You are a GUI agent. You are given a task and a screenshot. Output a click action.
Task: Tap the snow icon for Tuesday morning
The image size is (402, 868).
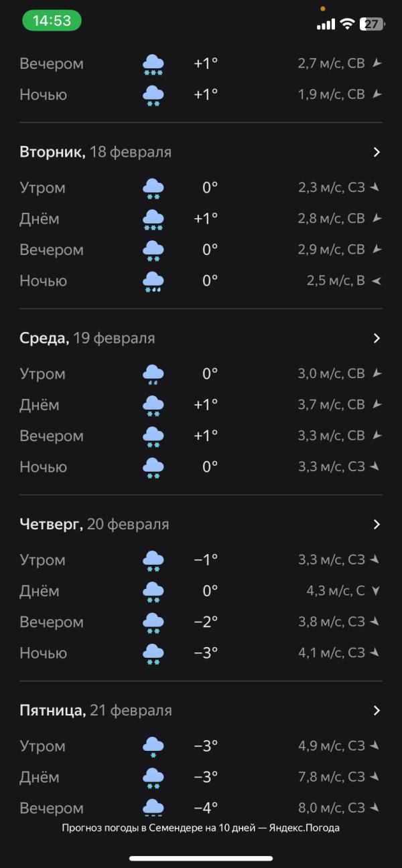click(x=153, y=188)
